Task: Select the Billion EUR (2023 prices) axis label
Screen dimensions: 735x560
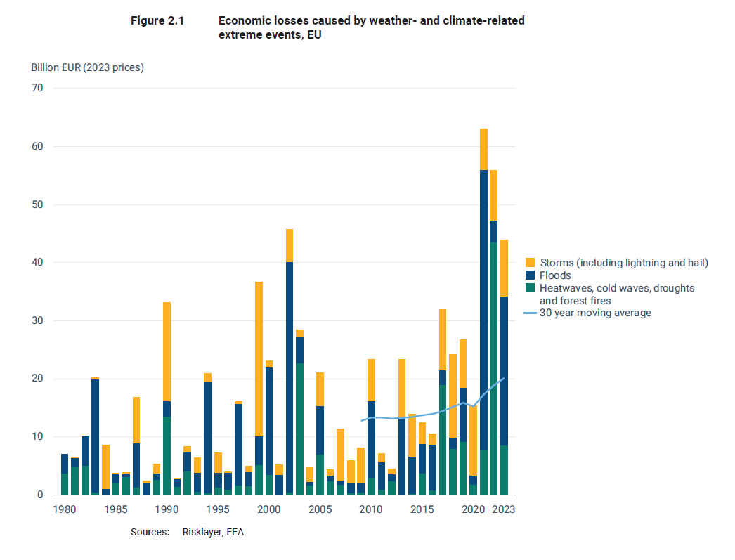Action: coord(87,67)
